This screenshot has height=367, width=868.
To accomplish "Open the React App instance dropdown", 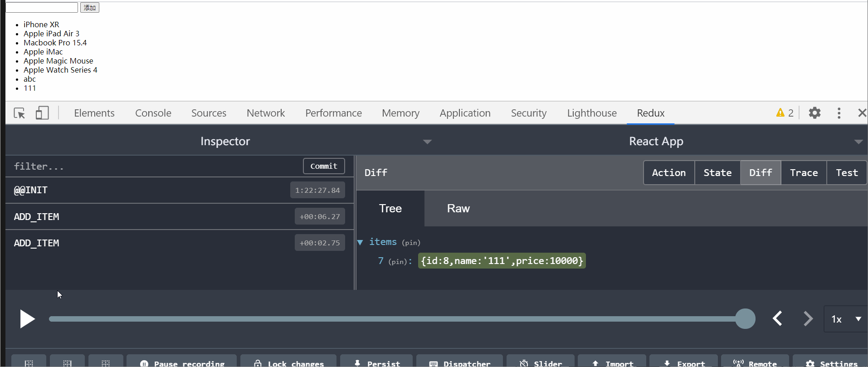I will tap(858, 142).
